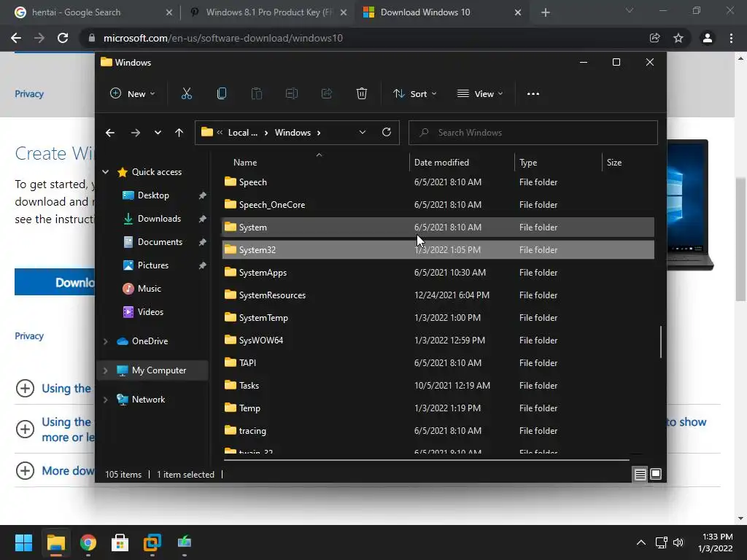Open the Sort dropdown menu
Image resolution: width=747 pixels, height=560 pixels.
(x=414, y=94)
